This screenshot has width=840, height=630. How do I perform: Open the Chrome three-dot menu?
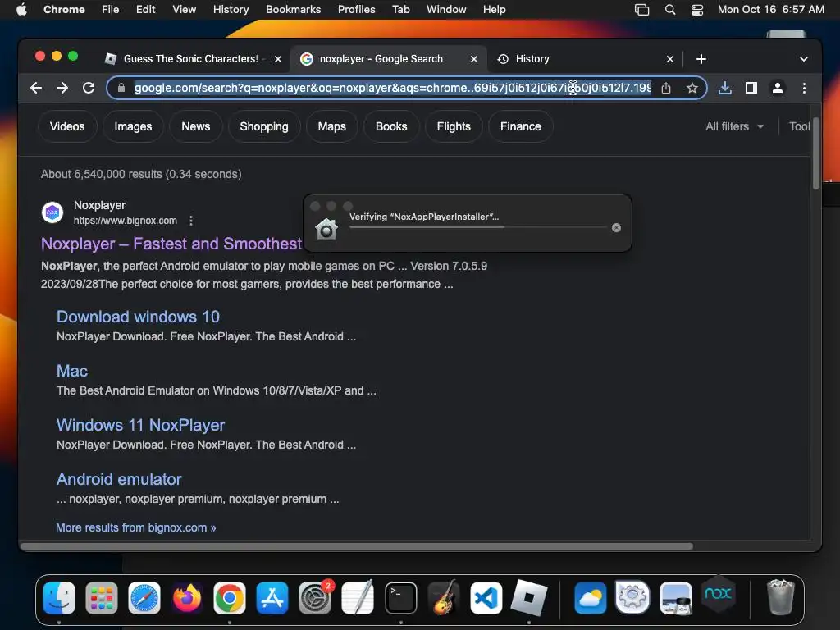click(804, 88)
